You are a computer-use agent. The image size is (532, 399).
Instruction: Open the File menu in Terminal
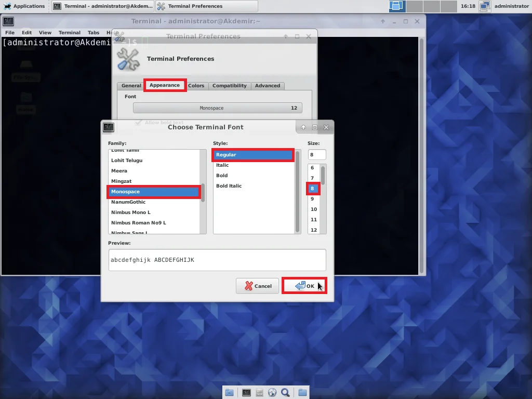pos(10,33)
